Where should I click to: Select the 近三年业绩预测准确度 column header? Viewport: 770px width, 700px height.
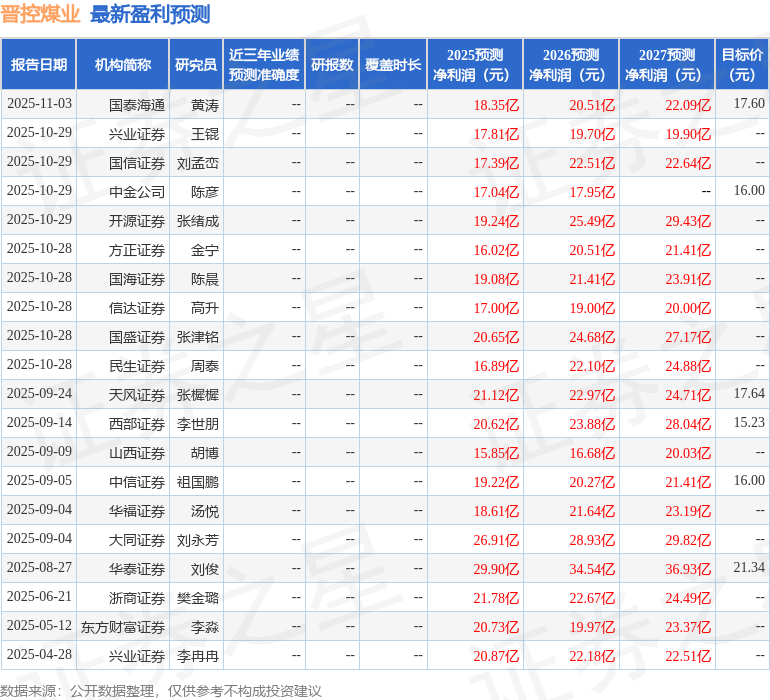tap(264, 65)
